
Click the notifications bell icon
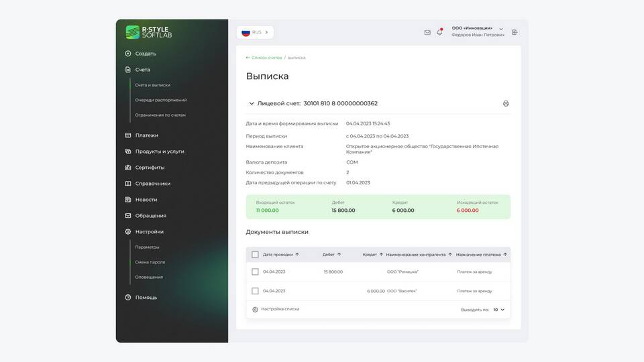point(439,32)
